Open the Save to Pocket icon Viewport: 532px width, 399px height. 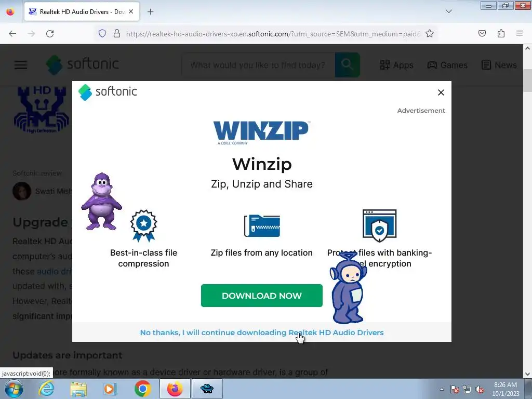(482, 33)
